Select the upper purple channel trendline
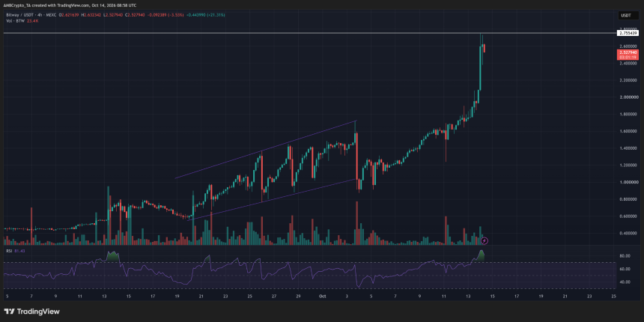This screenshot has width=644, height=322. [265, 150]
